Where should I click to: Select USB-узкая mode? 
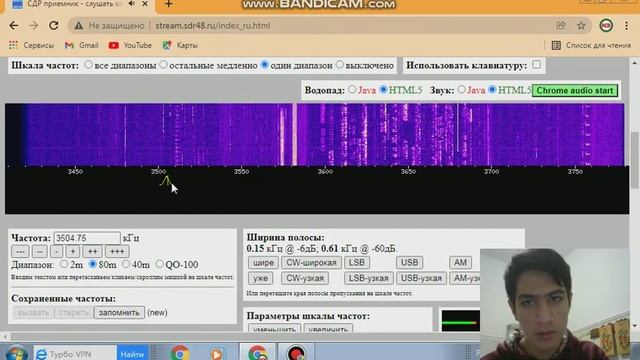pyautogui.click(x=421, y=278)
